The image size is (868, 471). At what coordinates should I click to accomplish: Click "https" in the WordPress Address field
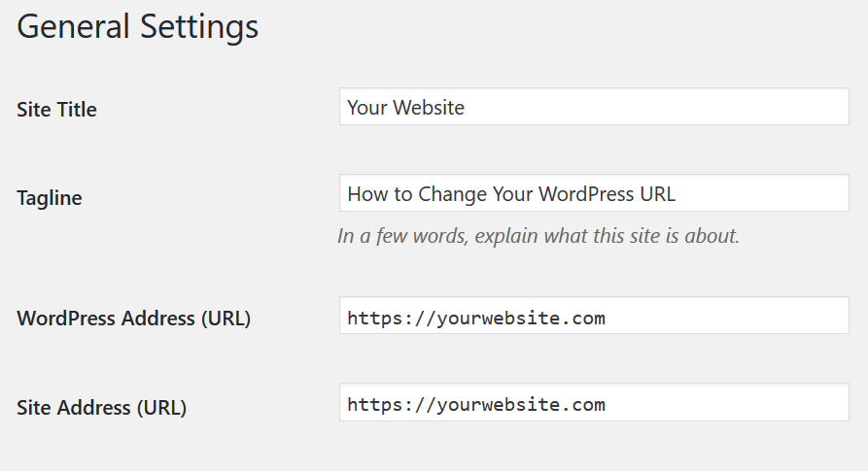click(374, 319)
